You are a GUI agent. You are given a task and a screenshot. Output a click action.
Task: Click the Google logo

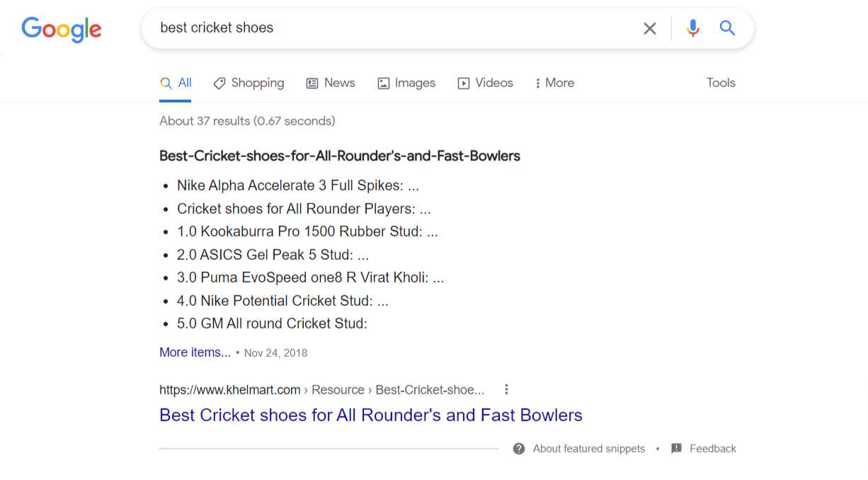pyautogui.click(x=62, y=29)
